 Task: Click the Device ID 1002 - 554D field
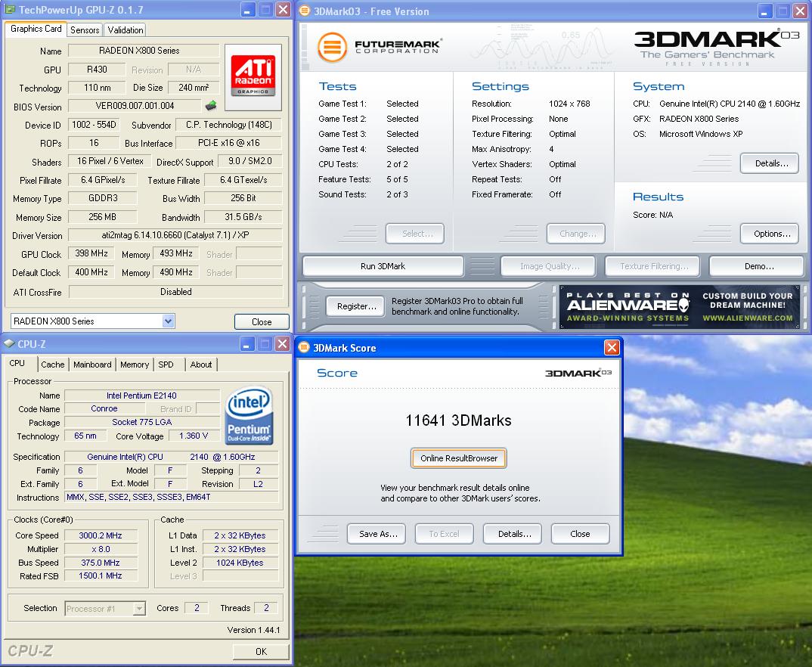(x=94, y=125)
